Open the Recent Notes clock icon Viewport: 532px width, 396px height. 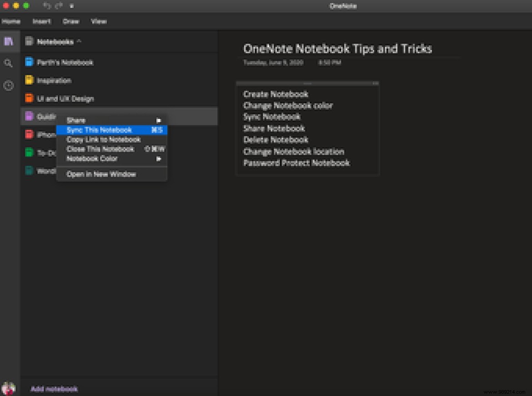pos(9,85)
